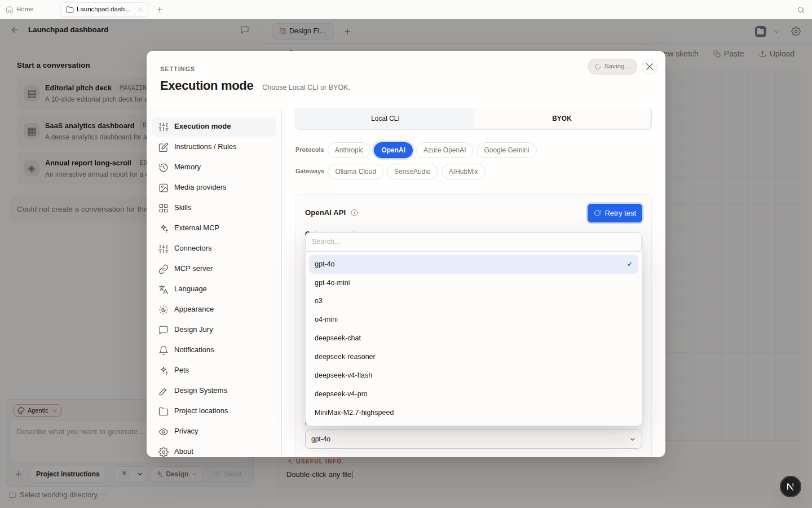812x508 pixels.
Task: Click the Project locations folder icon
Action: tap(164, 411)
